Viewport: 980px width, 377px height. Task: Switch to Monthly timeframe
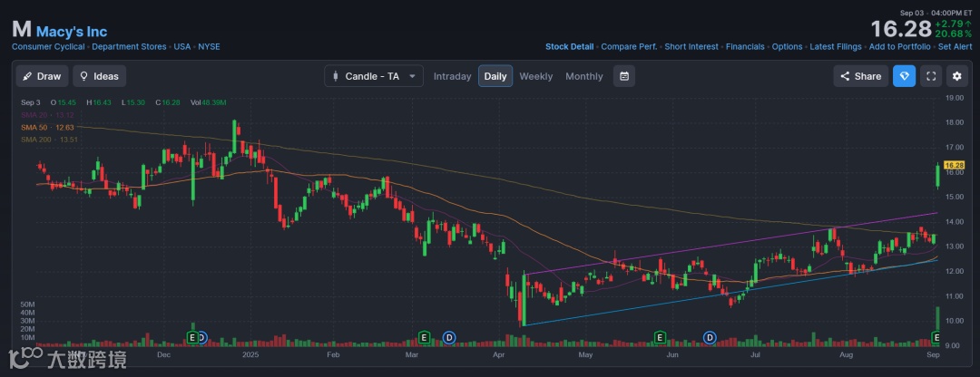(584, 76)
